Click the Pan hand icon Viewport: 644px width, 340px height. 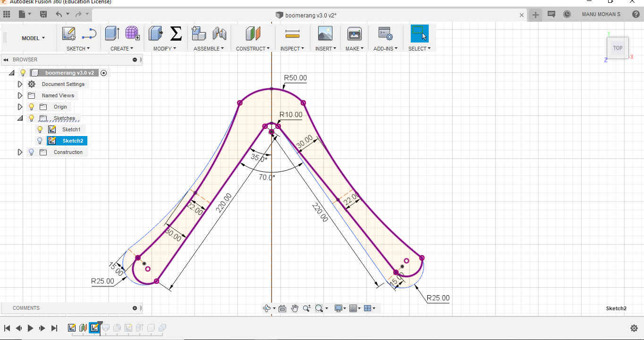point(295,308)
